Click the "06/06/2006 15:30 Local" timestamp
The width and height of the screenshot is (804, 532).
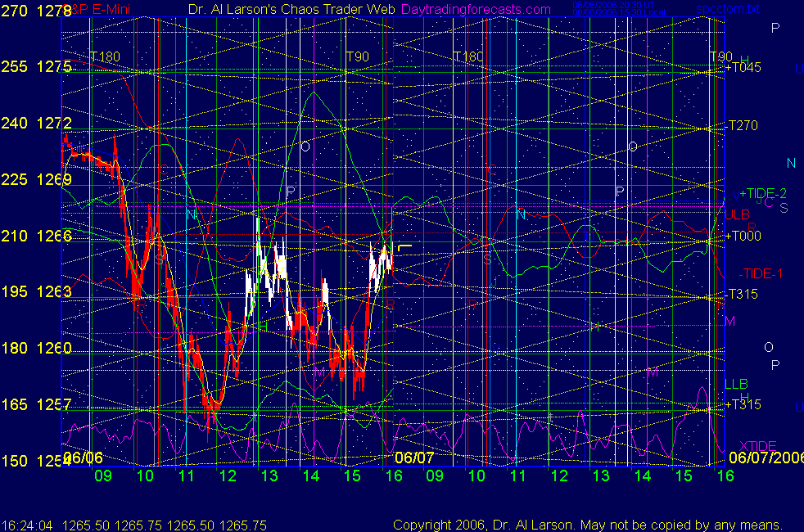point(619,12)
